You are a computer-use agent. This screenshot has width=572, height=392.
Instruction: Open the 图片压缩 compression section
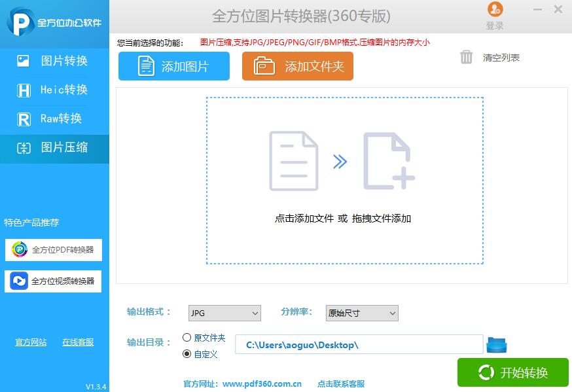[54, 149]
